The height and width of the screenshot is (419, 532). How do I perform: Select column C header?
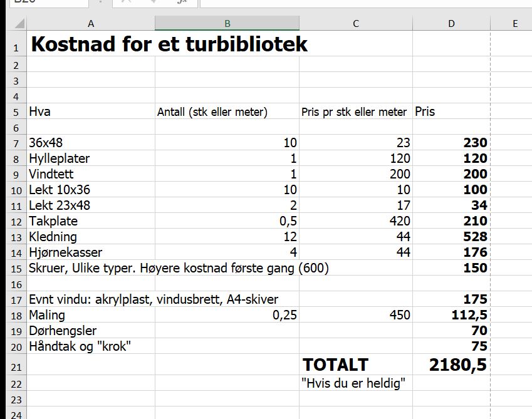click(x=356, y=23)
